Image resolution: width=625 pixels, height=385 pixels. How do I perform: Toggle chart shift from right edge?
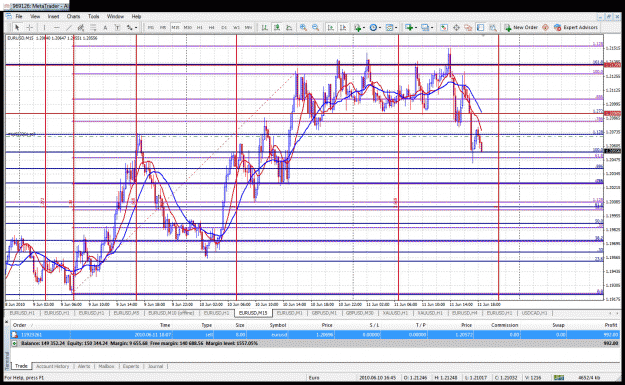[343, 28]
